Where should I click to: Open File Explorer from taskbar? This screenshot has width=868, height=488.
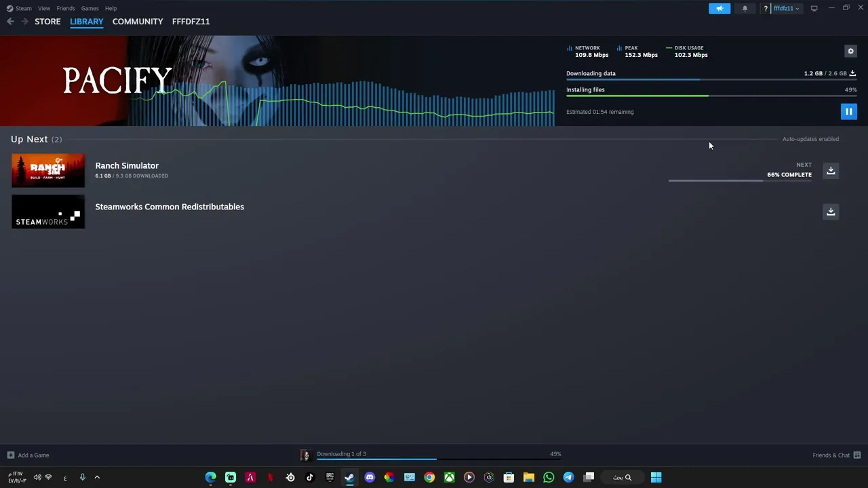click(x=529, y=477)
